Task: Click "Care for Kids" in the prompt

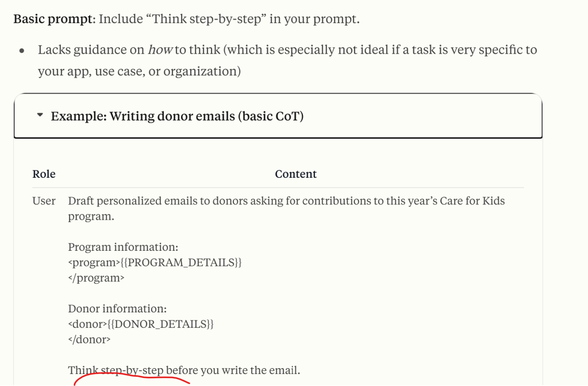Action: pos(471,201)
